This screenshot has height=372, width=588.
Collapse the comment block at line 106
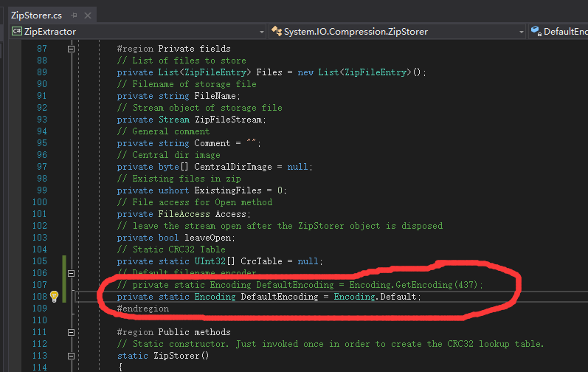click(71, 273)
